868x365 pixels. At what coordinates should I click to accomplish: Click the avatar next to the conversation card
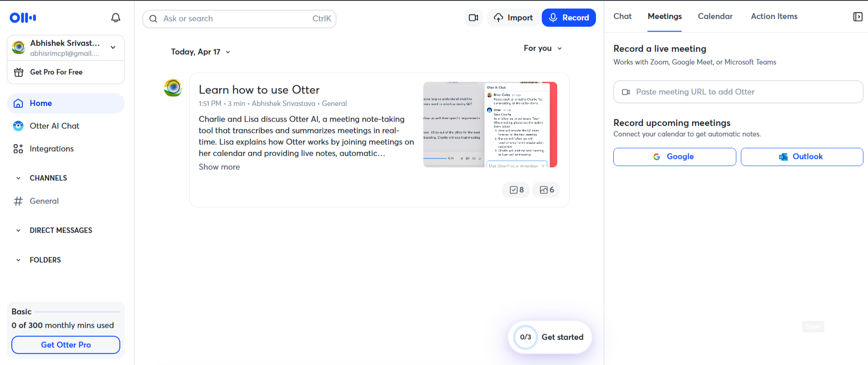pyautogui.click(x=173, y=87)
